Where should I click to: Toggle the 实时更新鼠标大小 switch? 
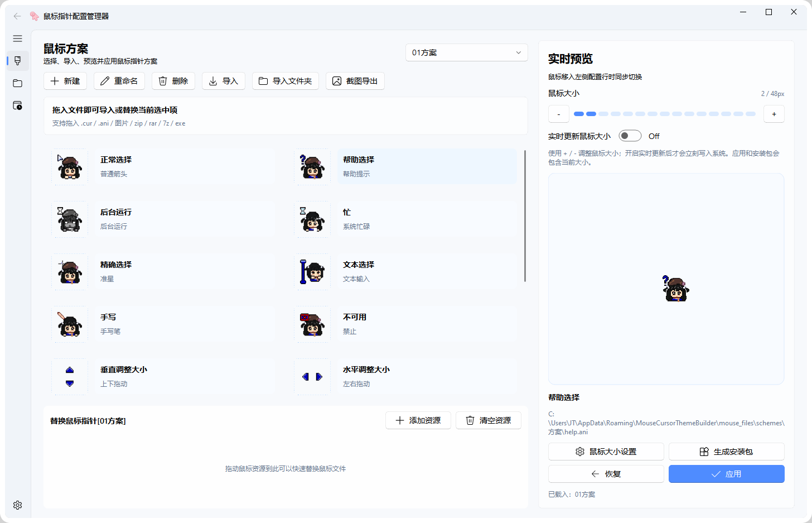click(x=630, y=136)
